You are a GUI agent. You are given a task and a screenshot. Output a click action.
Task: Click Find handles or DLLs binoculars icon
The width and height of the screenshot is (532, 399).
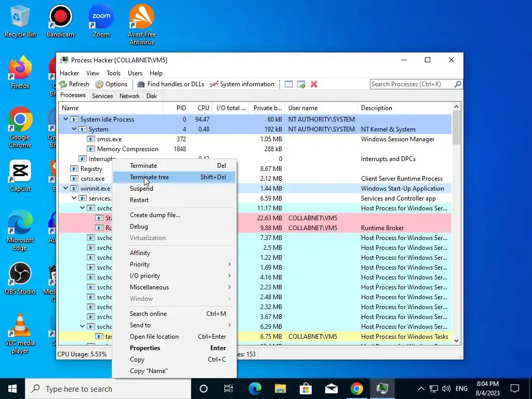coord(141,84)
